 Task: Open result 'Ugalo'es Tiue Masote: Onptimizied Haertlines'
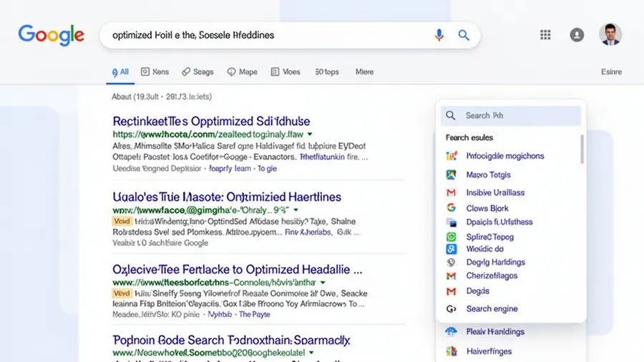pyautogui.click(x=227, y=197)
